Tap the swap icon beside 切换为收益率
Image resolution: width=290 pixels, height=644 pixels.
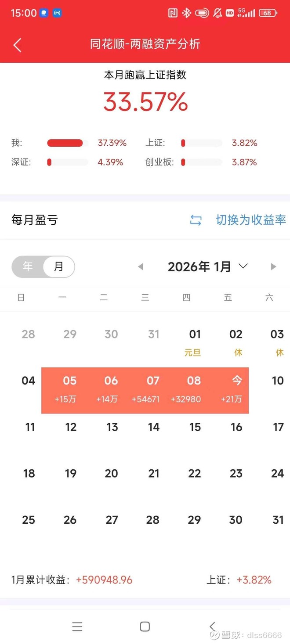[x=196, y=220]
